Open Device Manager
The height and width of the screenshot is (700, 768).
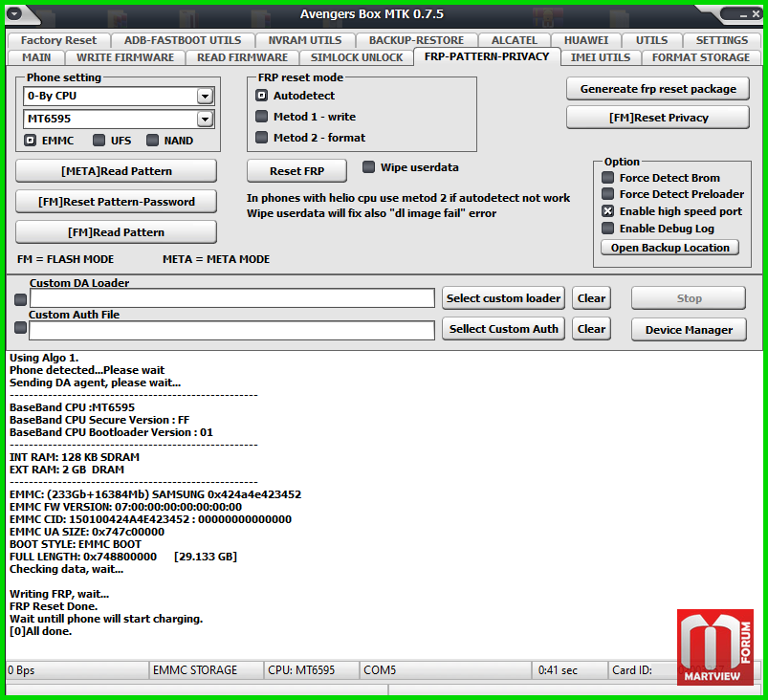coord(689,330)
